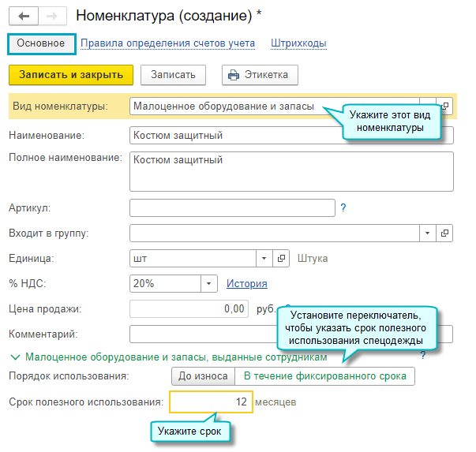476x452 pixels.
Task: Open the Штрихкоды tab
Action: click(x=298, y=43)
